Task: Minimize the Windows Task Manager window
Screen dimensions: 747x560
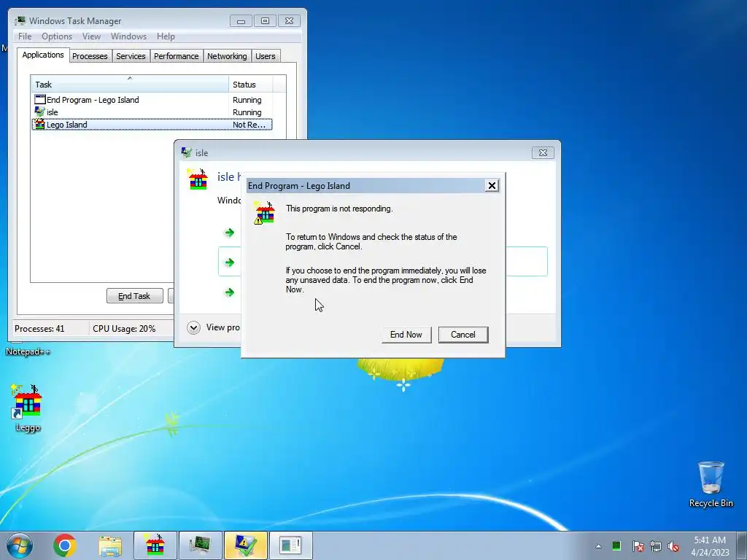Action: click(x=241, y=21)
